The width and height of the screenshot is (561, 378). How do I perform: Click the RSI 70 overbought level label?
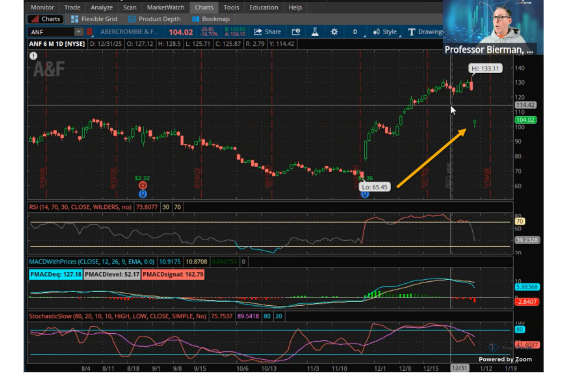point(520,221)
